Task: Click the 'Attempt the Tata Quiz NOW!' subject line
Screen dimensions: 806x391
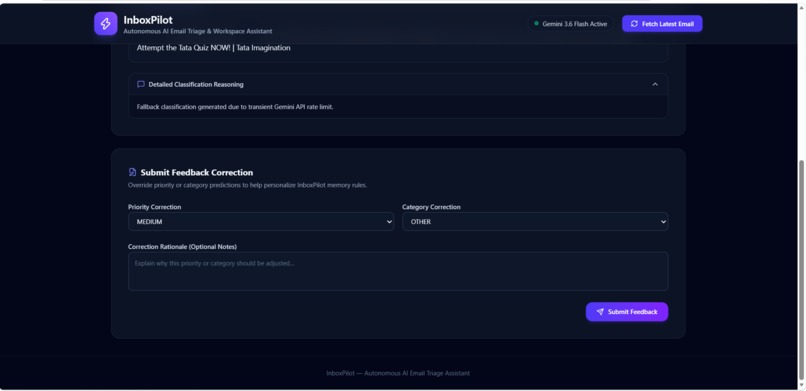Action: 213,48
